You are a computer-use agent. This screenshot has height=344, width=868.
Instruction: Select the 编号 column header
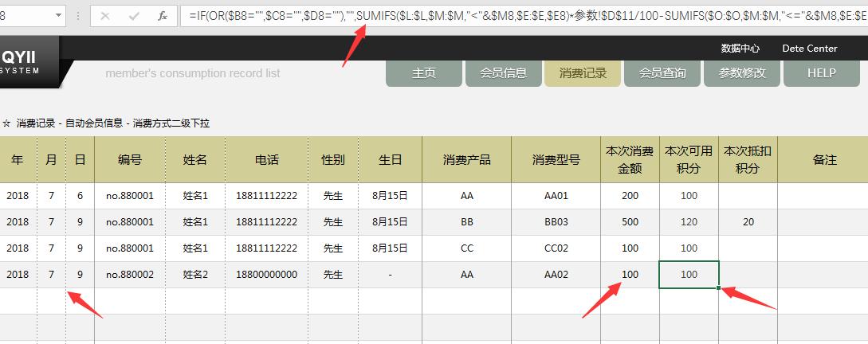click(130, 160)
